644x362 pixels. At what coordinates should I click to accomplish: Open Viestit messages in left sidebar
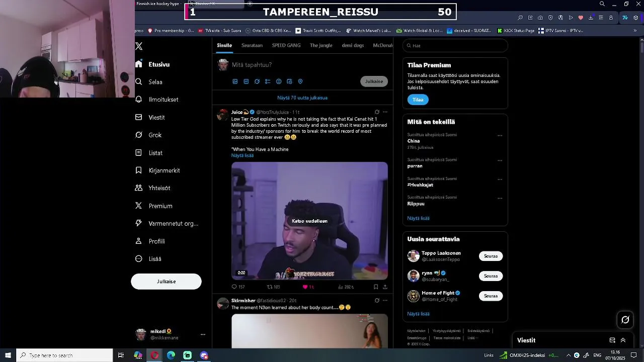pyautogui.click(x=150, y=117)
